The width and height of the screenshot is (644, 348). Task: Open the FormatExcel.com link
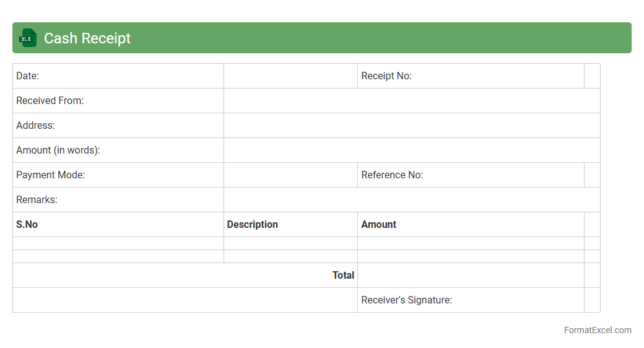pyautogui.click(x=597, y=330)
